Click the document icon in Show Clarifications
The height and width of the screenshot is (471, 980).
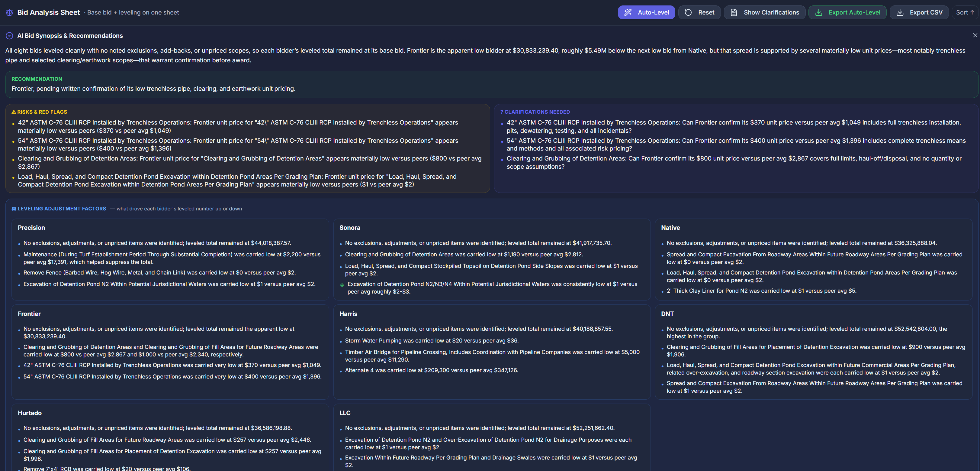click(x=734, y=13)
